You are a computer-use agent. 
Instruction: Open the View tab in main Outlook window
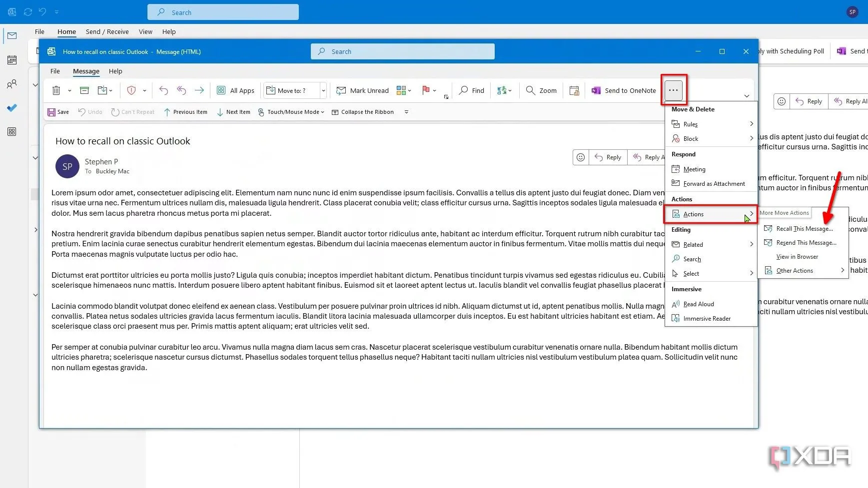(145, 31)
